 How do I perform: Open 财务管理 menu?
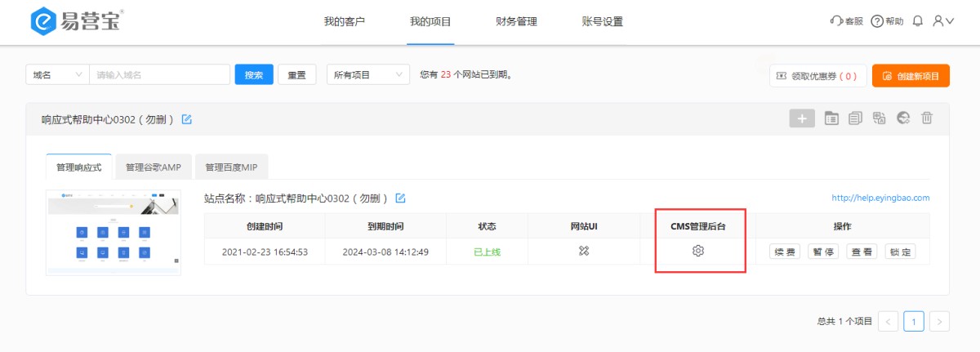point(516,22)
